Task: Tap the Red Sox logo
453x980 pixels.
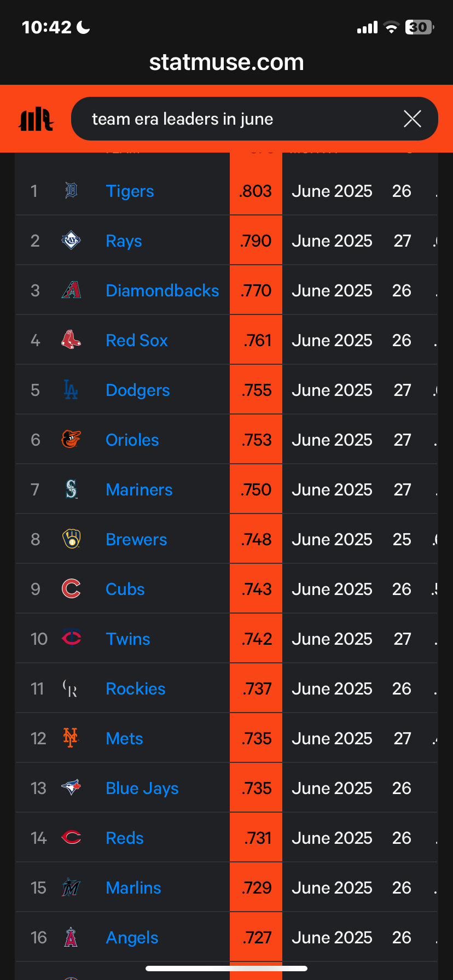Action: 71,340
